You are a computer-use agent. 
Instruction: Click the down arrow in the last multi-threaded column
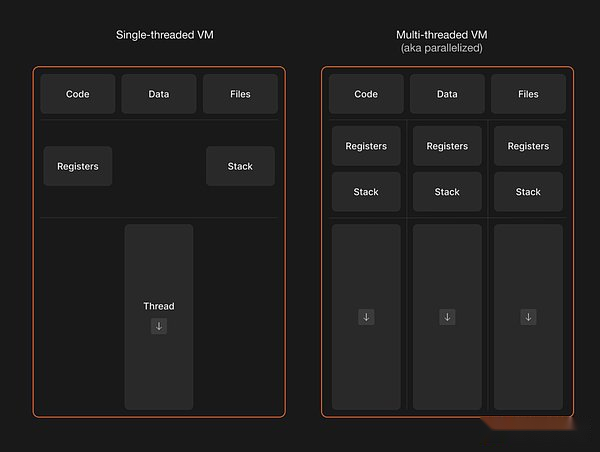(528, 317)
